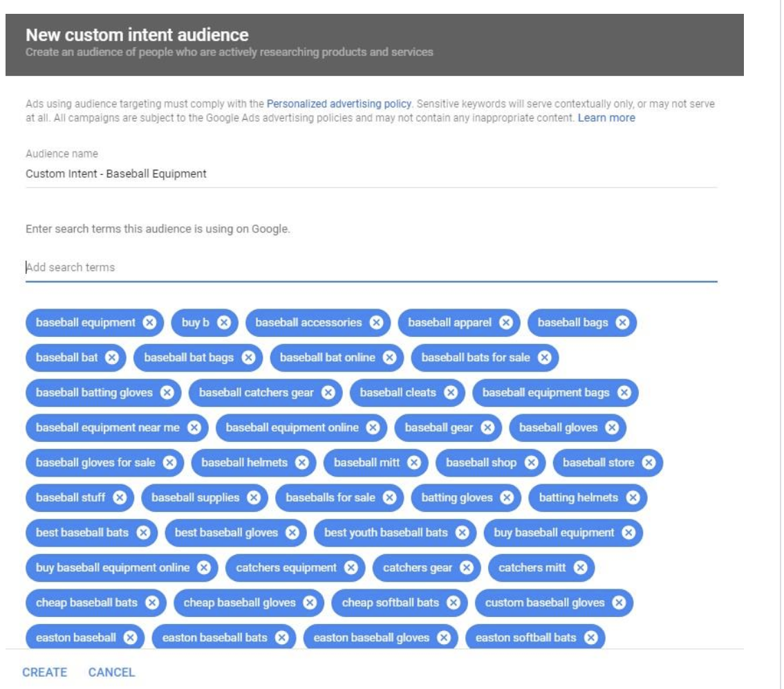Remove the 'baseball mitt' chip

click(x=413, y=463)
